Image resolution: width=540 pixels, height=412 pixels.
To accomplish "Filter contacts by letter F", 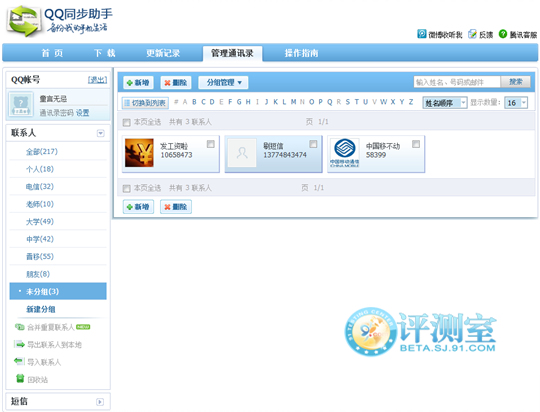I will [x=230, y=102].
